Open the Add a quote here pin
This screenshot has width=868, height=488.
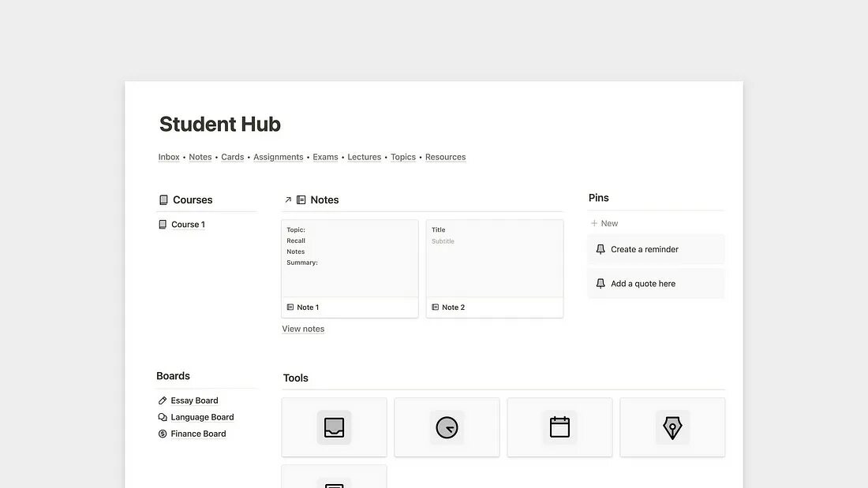click(657, 284)
